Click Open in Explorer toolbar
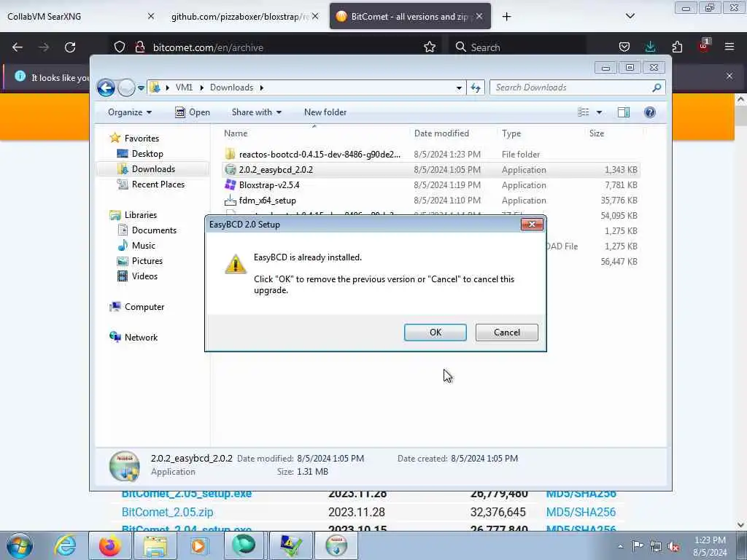747x560 pixels. click(x=193, y=112)
